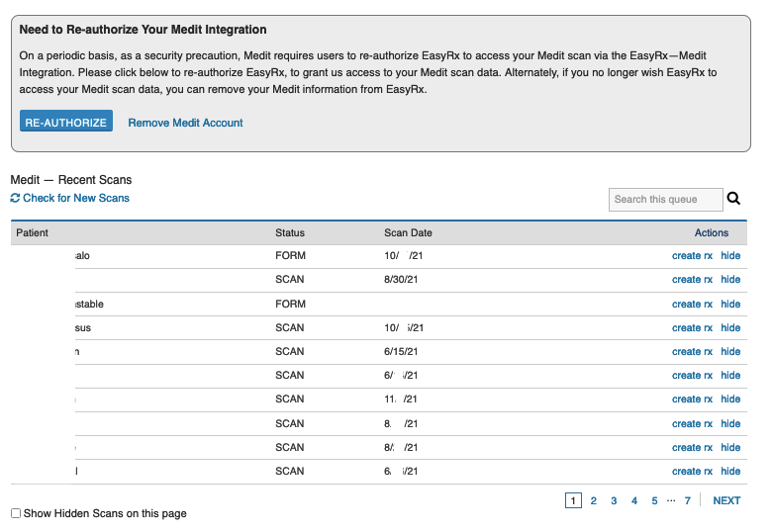Hide the 8/30/21 scan row
This screenshot has width=772, height=532.
click(x=730, y=279)
